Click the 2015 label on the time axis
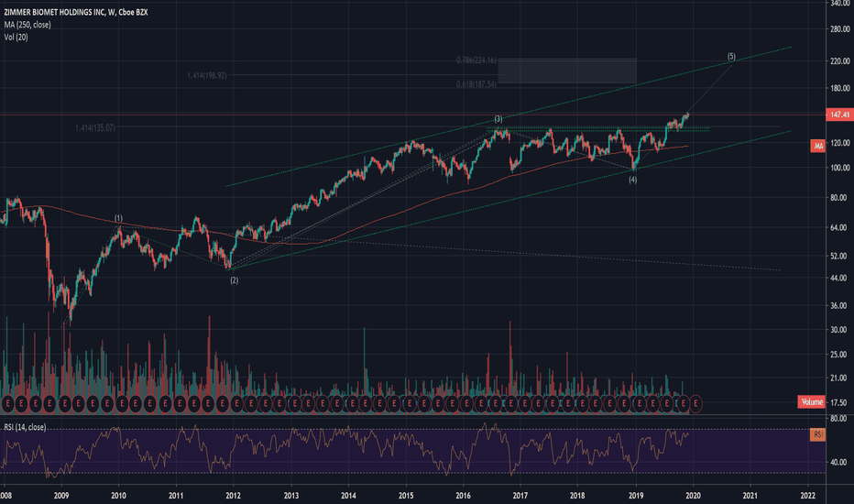The height and width of the screenshot is (504, 854). pos(406,495)
